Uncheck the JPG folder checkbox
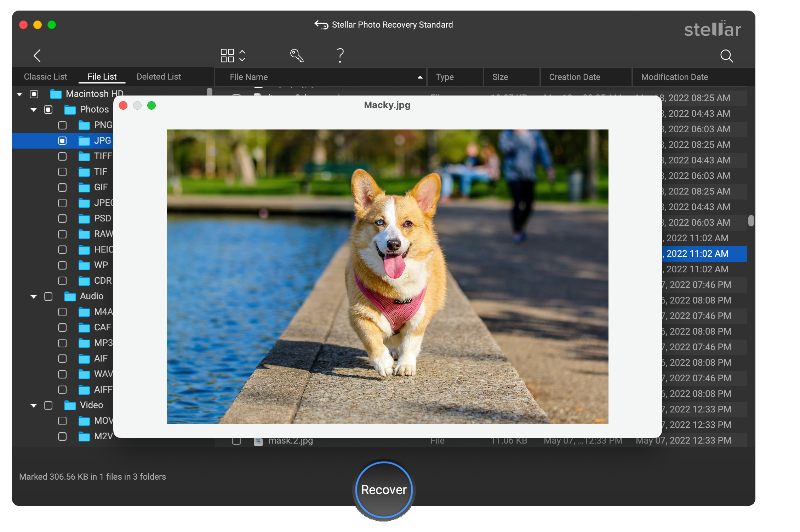The image size is (800, 532). 62,141
